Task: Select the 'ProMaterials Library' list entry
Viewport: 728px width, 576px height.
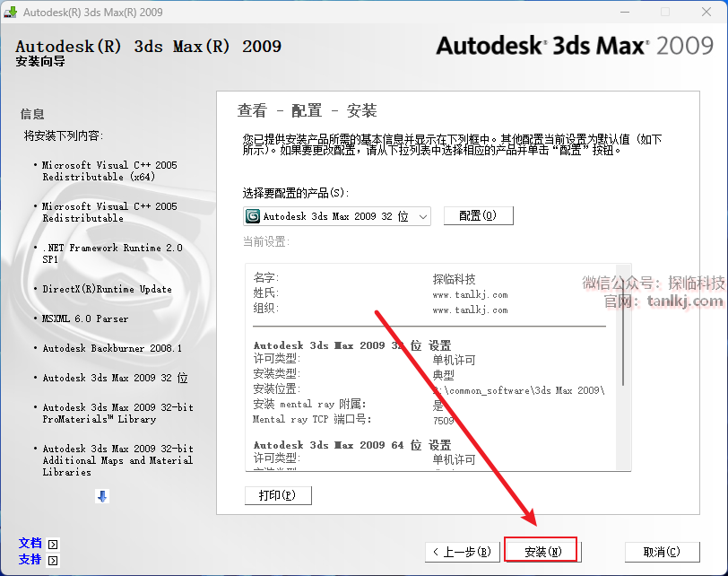Action: [x=118, y=413]
